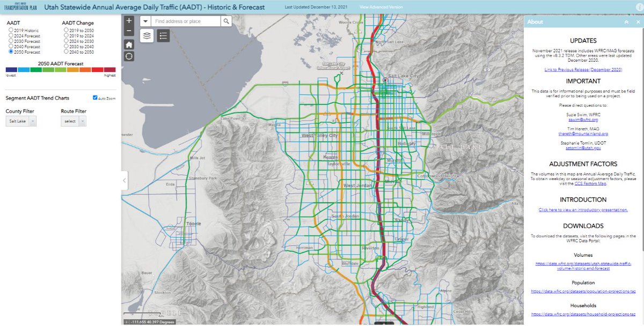Click the search magnifier icon

click(226, 21)
